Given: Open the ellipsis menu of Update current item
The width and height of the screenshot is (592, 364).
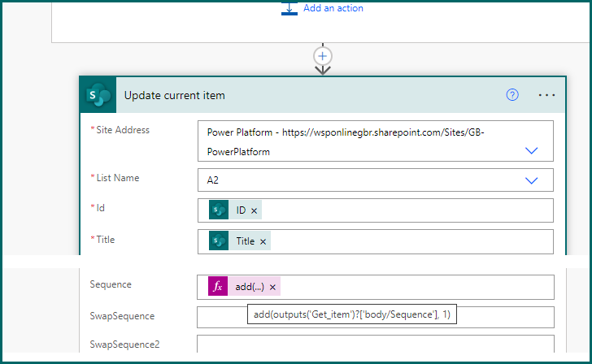Looking at the screenshot, I should click(x=546, y=95).
